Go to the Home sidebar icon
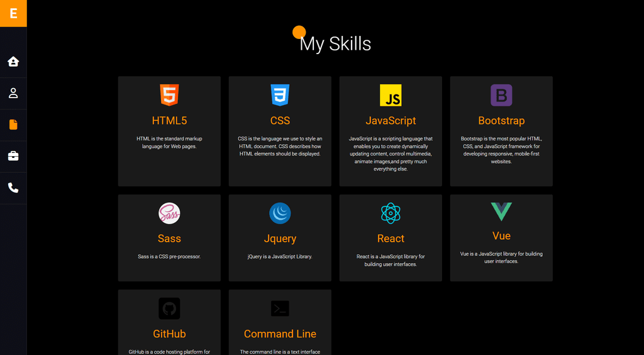The height and width of the screenshot is (355, 644). pos(13,62)
